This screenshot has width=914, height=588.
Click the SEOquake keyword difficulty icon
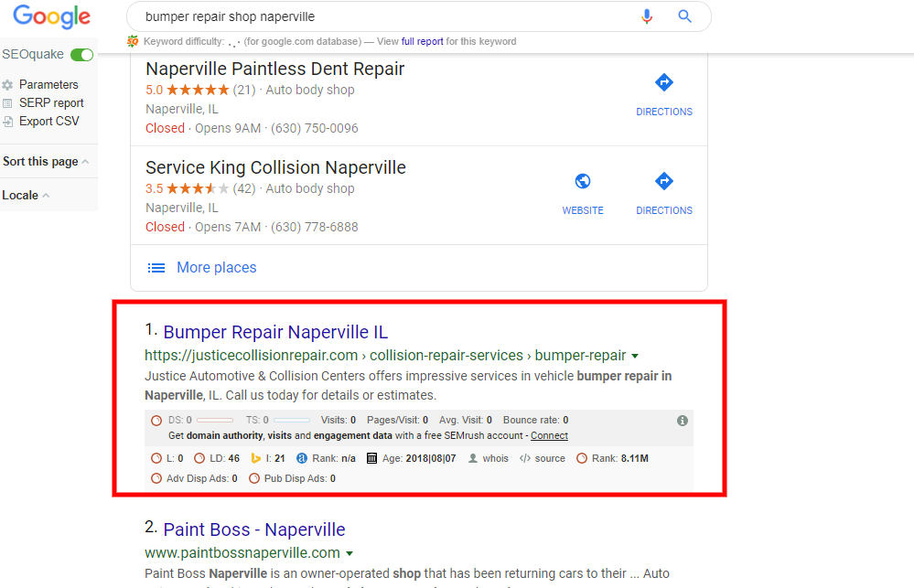coord(133,41)
